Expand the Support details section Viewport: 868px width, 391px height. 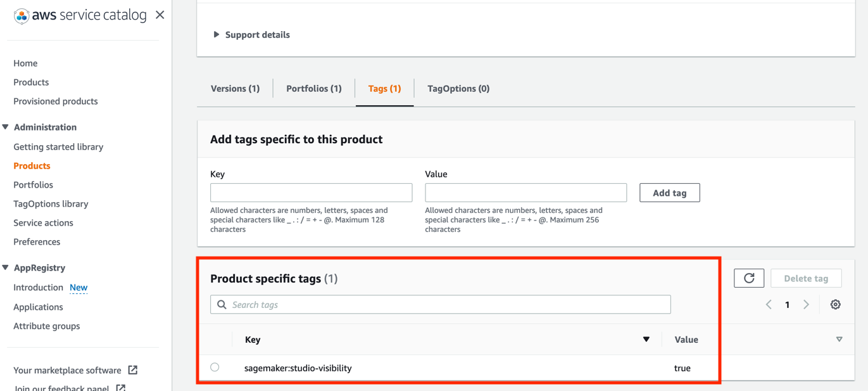click(x=217, y=35)
